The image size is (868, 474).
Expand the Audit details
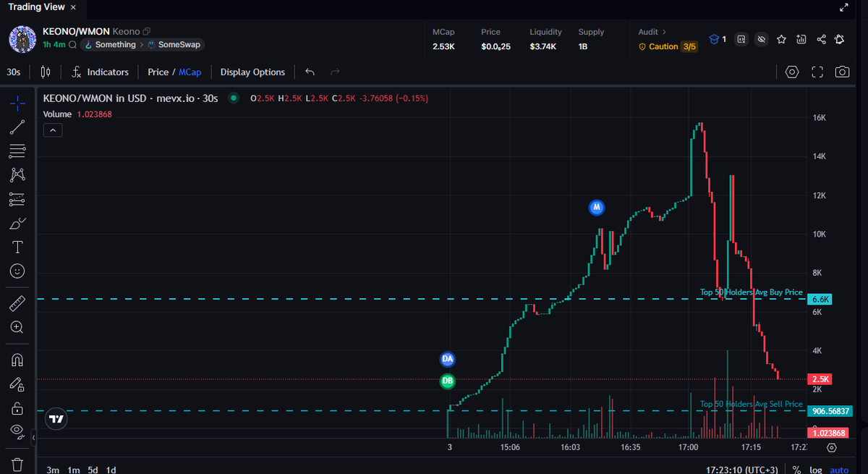[652, 32]
